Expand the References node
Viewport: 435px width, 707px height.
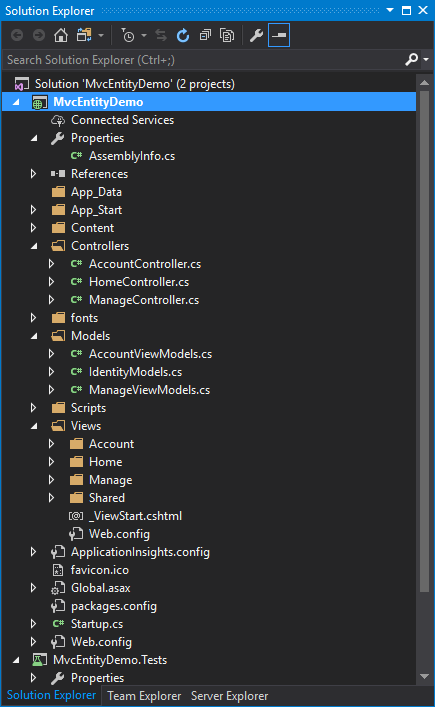click(x=33, y=174)
